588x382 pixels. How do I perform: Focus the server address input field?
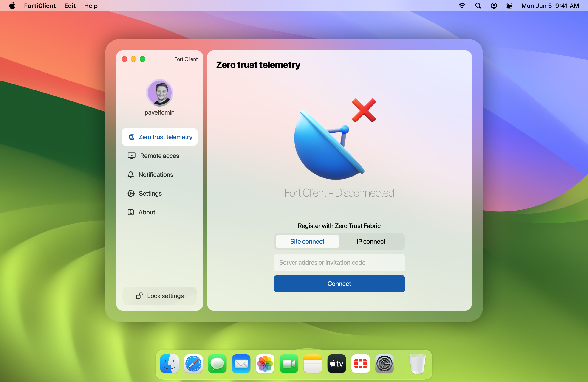click(x=339, y=262)
